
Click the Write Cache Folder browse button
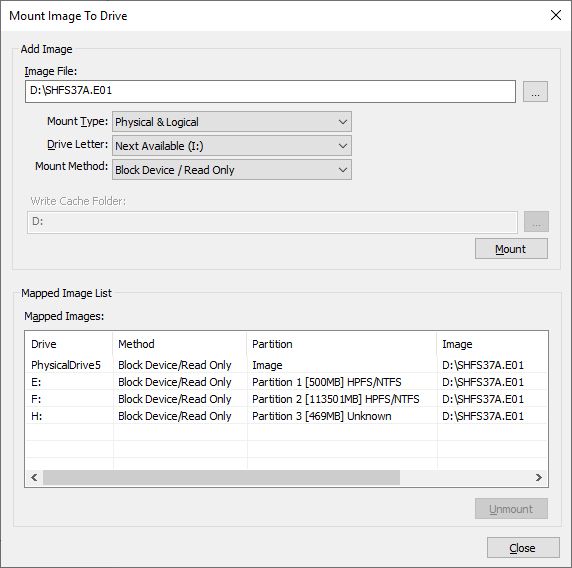[536, 221]
